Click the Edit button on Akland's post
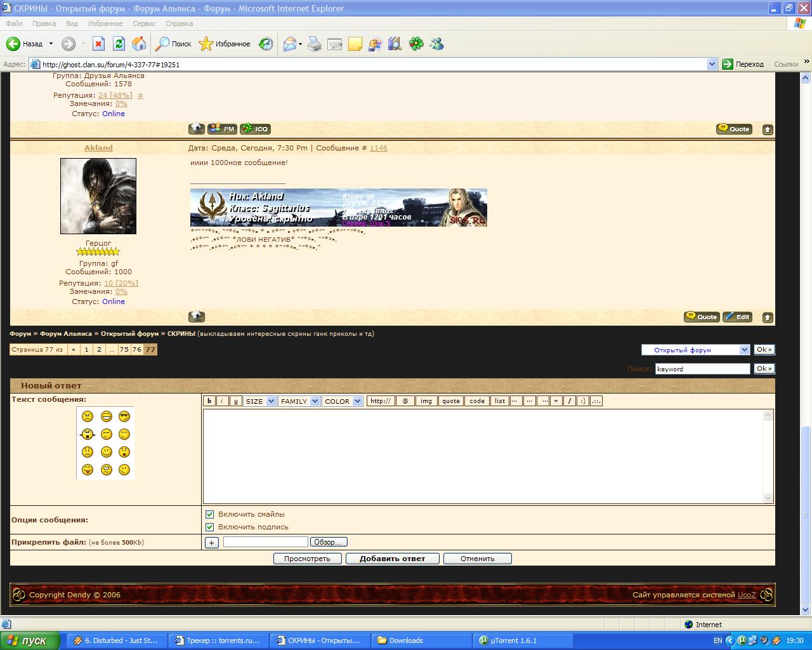The image size is (812, 650). coord(737,317)
